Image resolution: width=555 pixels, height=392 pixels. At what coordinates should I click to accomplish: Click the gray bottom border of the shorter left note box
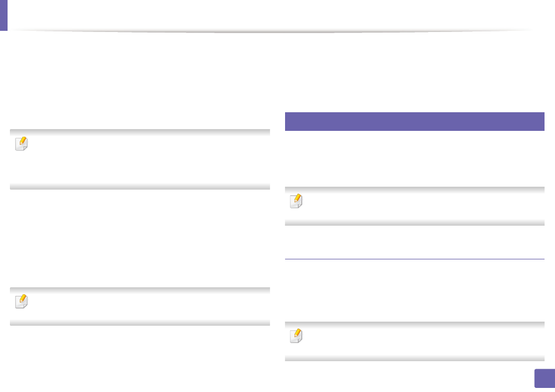click(140, 323)
